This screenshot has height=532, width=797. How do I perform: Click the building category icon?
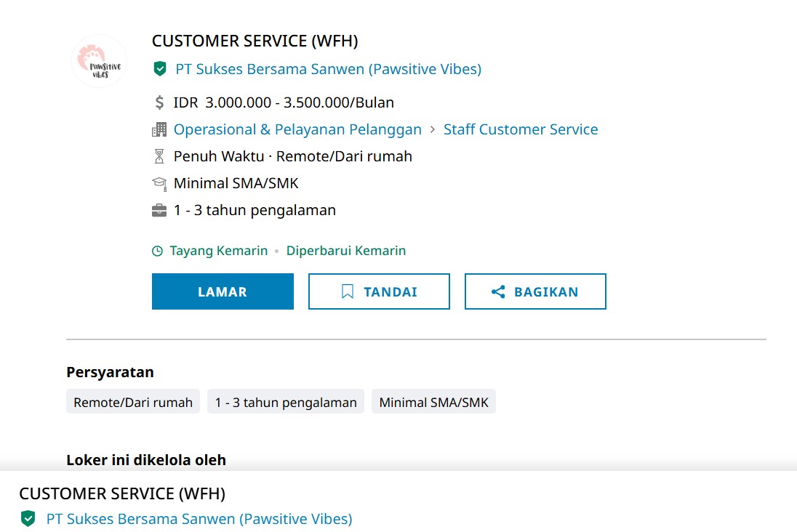pos(159,129)
